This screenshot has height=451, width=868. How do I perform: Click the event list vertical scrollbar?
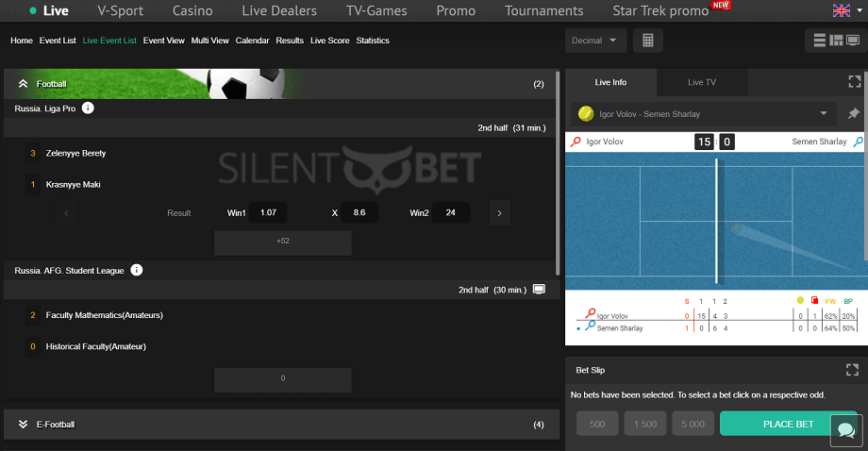tap(558, 174)
